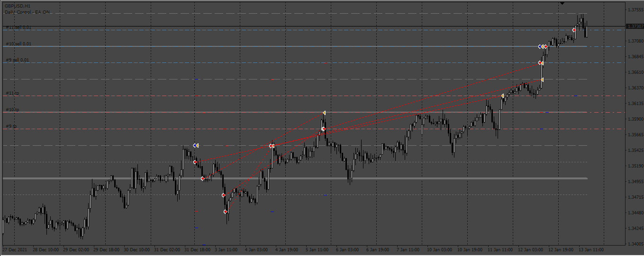Viewport: 644px width, 256px height.
Task: Click the Daily Control - EA ON label
Action: [27, 12]
